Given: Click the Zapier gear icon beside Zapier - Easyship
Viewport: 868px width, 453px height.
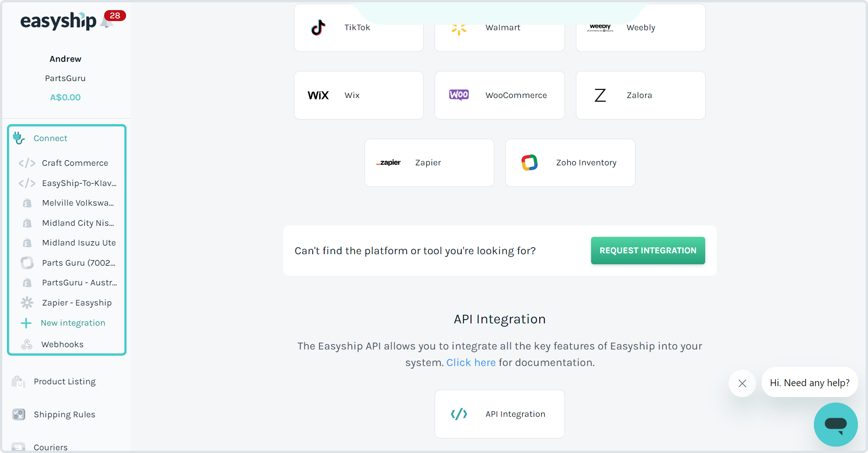Looking at the screenshot, I should 27,303.
